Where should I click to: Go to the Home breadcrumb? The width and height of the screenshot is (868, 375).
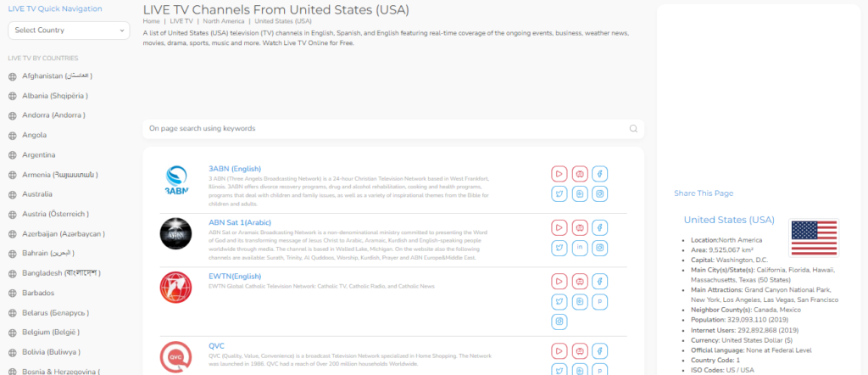(x=151, y=21)
